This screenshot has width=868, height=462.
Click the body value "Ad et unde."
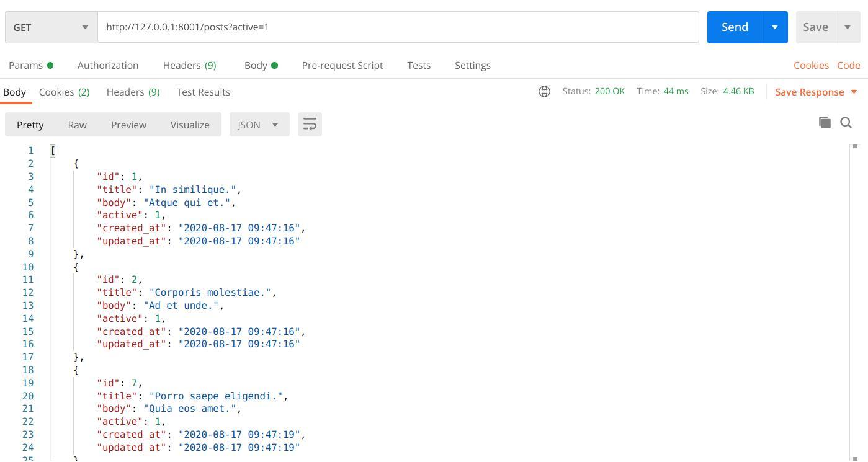coord(181,305)
